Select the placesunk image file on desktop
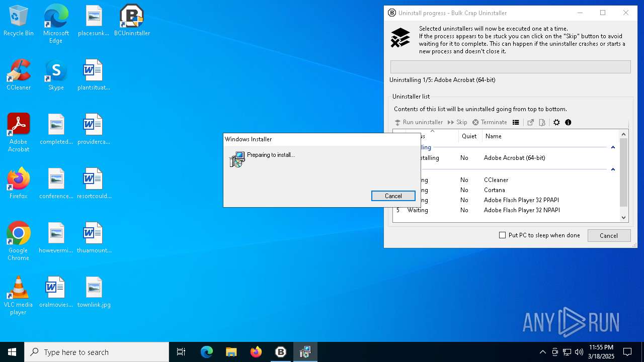Viewport: 644px width, 362px height. (x=94, y=21)
